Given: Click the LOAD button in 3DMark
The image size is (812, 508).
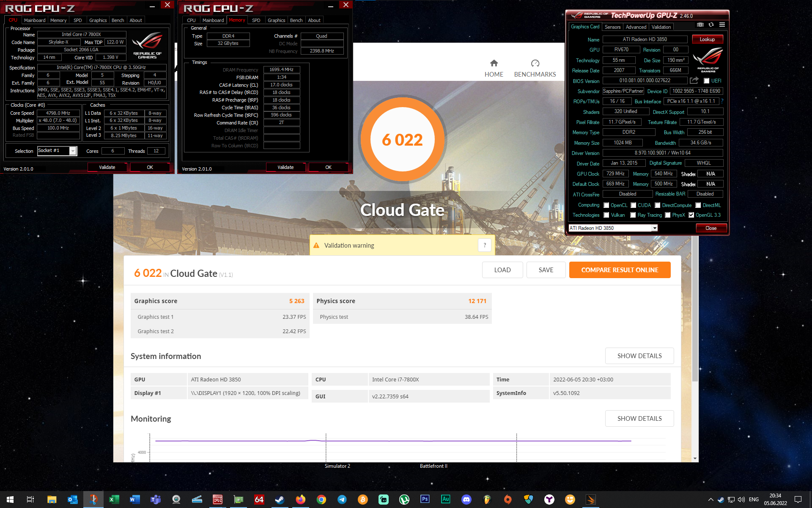Looking at the screenshot, I should [502, 270].
